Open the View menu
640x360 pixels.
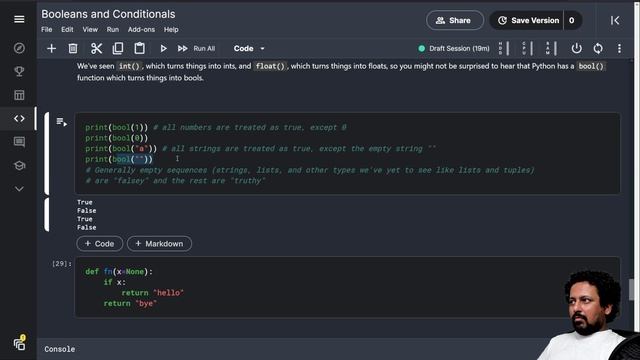click(x=90, y=29)
